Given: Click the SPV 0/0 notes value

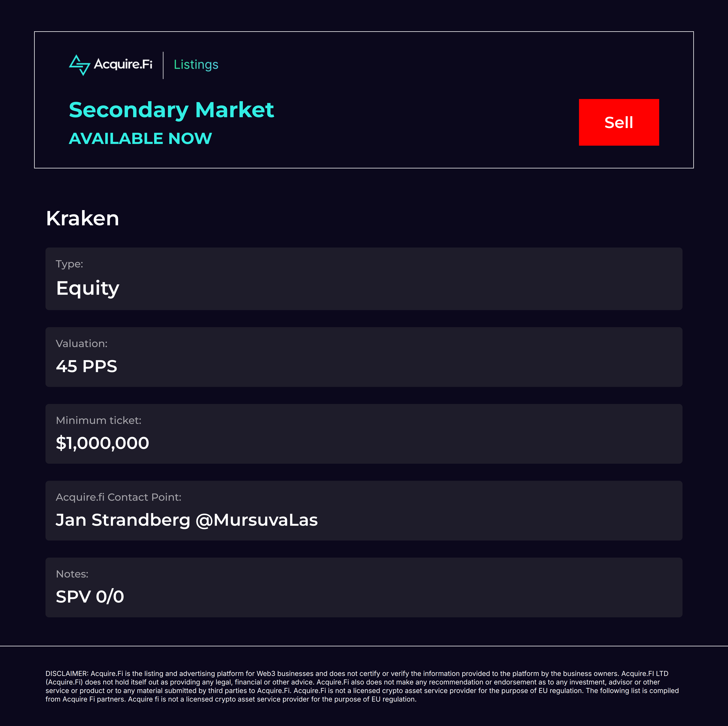Looking at the screenshot, I should pos(90,597).
